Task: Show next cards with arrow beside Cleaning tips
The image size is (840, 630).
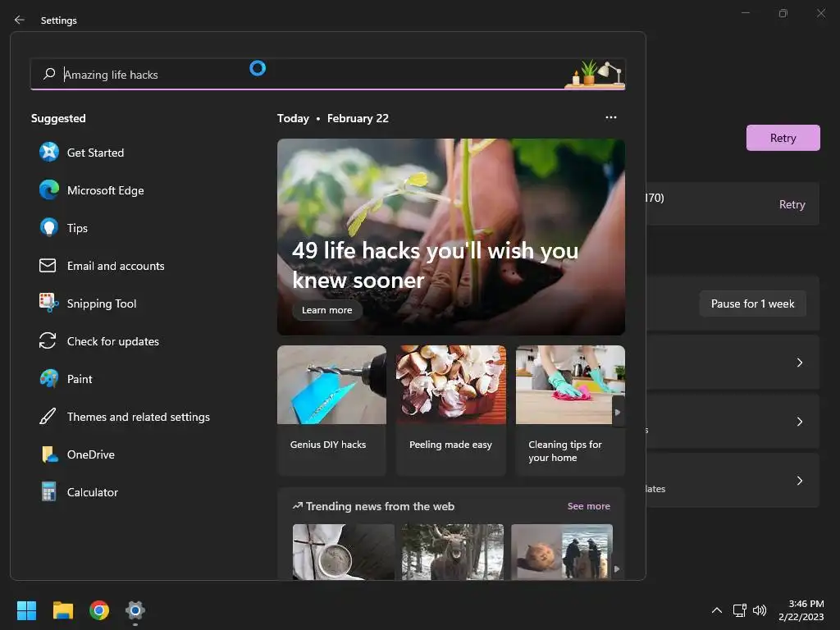Action: pyautogui.click(x=618, y=412)
